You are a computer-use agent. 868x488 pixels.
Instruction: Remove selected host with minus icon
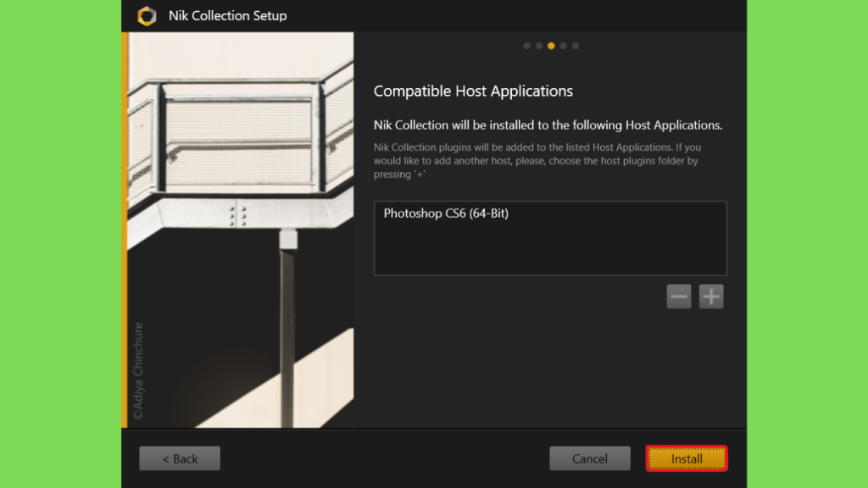coord(679,297)
